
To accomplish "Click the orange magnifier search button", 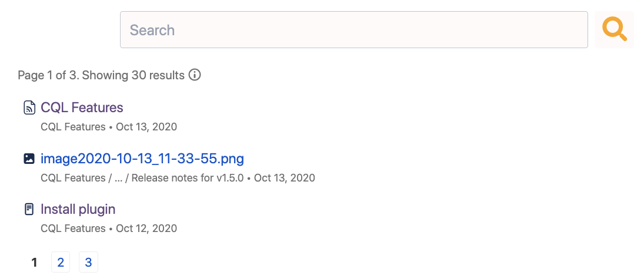I will point(614,29).
